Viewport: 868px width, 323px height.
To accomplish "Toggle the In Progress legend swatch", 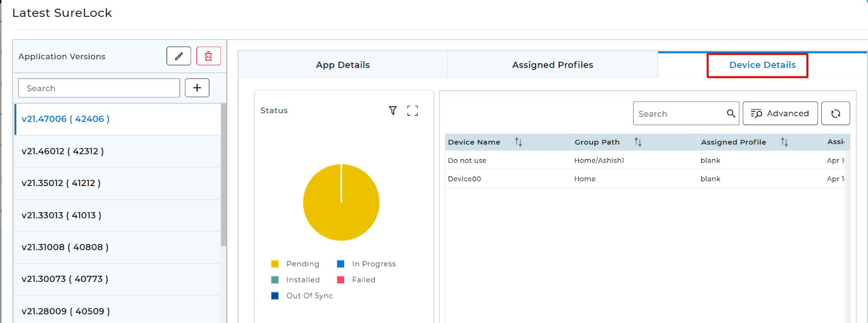I will [341, 264].
